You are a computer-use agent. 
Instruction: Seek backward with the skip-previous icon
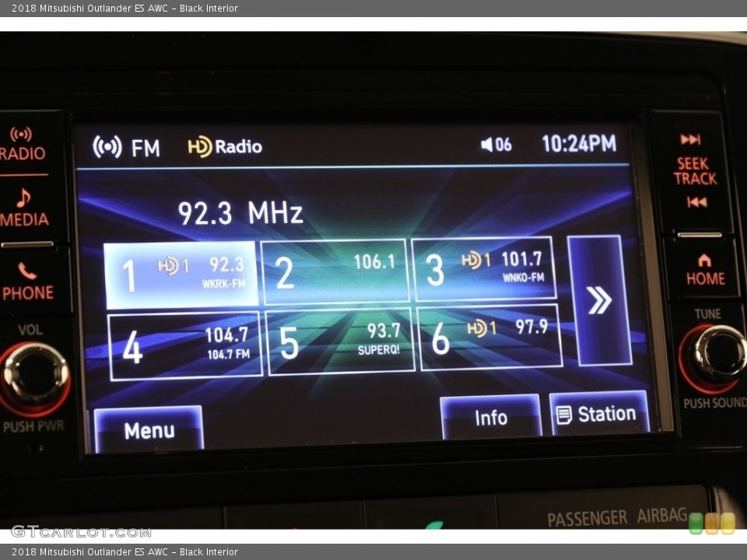coord(696,202)
